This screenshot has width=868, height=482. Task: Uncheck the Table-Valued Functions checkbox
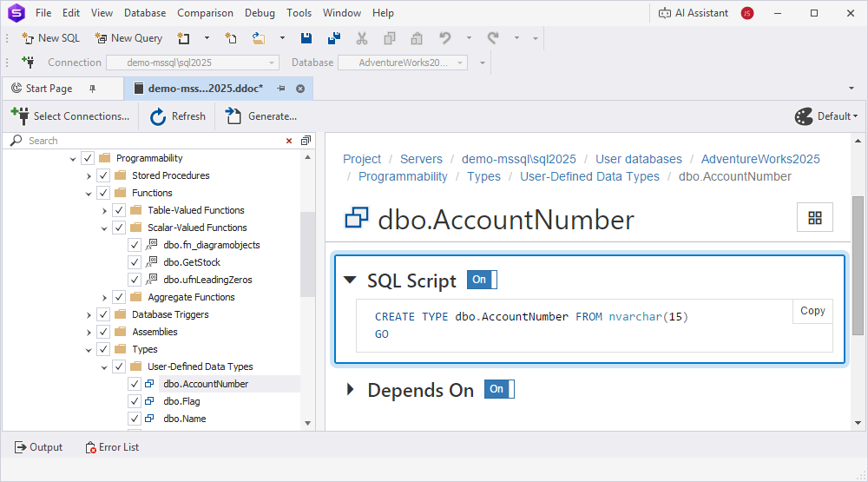[x=118, y=210]
